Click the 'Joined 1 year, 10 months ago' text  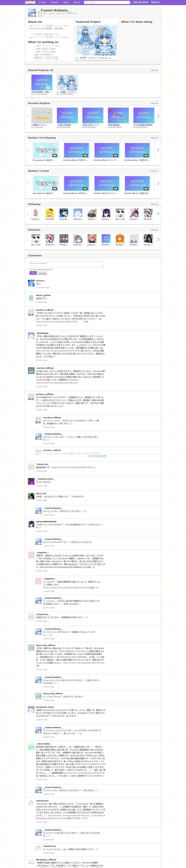pyautogui.click(x=62, y=13)
